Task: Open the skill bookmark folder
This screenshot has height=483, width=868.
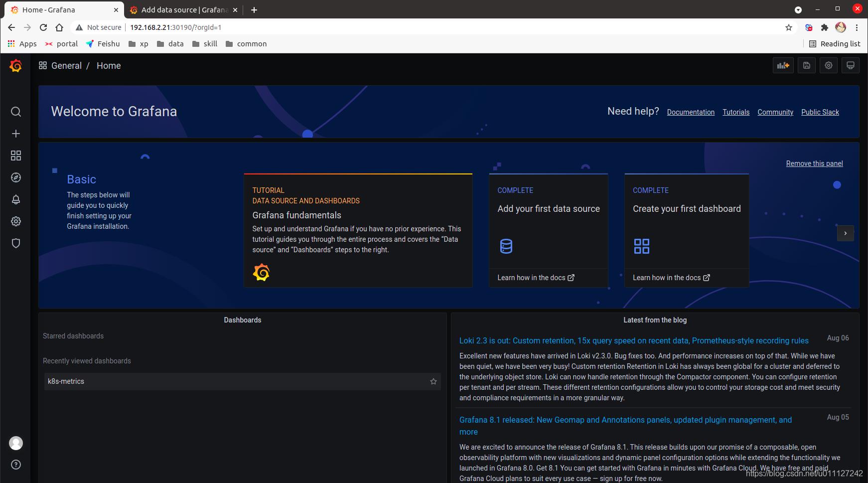Action: point(205,44)
